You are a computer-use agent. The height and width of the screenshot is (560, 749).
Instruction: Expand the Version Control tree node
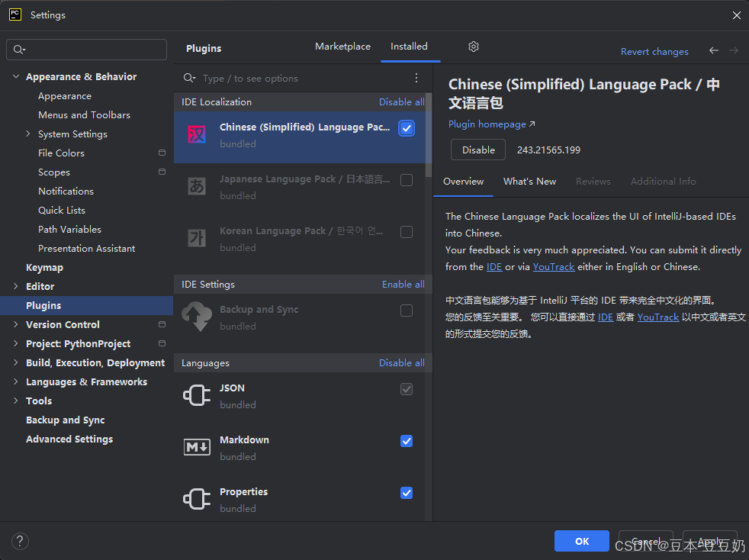[16, 324]
